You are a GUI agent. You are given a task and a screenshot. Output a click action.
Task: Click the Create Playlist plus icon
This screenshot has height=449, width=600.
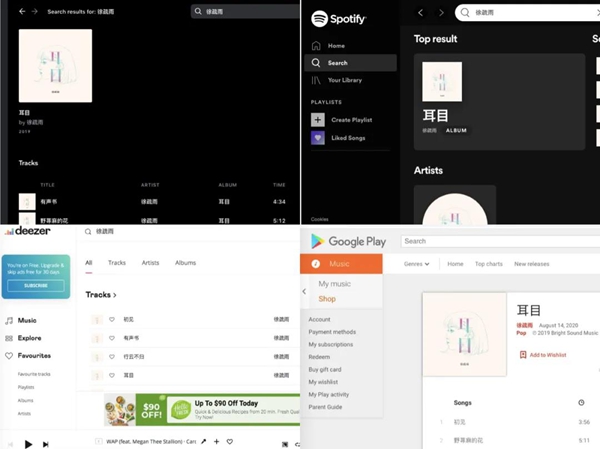[x=318, y=120]
